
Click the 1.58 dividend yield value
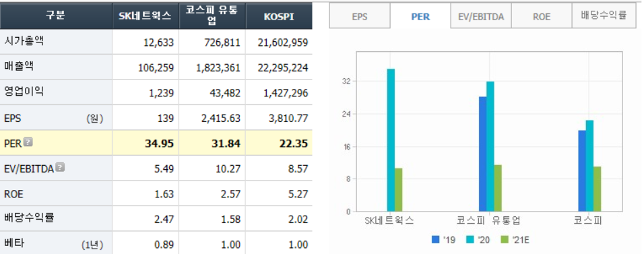(230, 219)
